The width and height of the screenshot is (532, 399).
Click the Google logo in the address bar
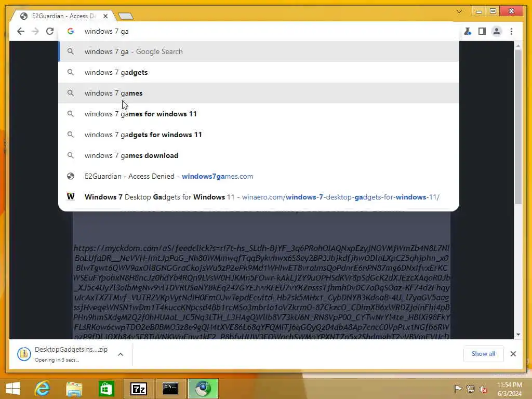click(x=71, y=31)
